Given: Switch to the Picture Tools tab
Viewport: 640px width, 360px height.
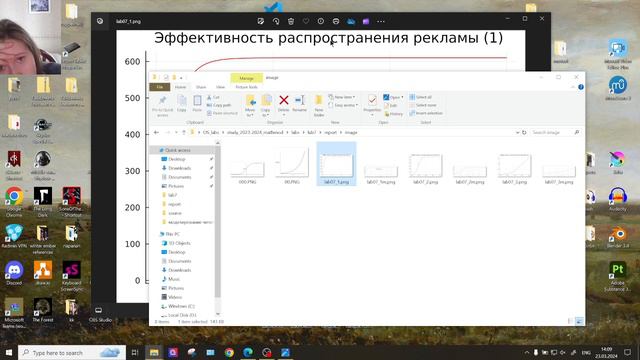Looking at the screenshot, I should coord(247,87).
